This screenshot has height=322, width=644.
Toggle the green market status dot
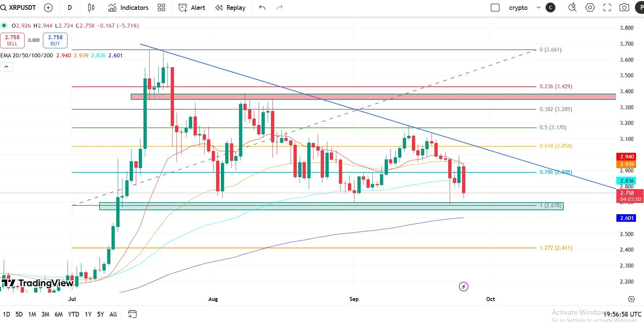tap(4, 25)
